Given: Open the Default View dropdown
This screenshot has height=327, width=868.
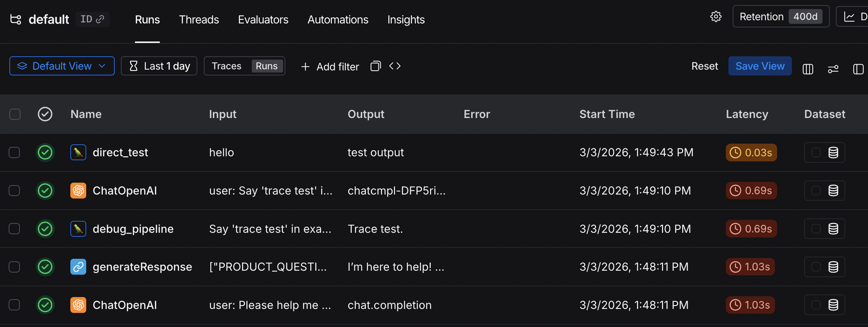Looking at the screenshot, I should click(x=62, y=66).
